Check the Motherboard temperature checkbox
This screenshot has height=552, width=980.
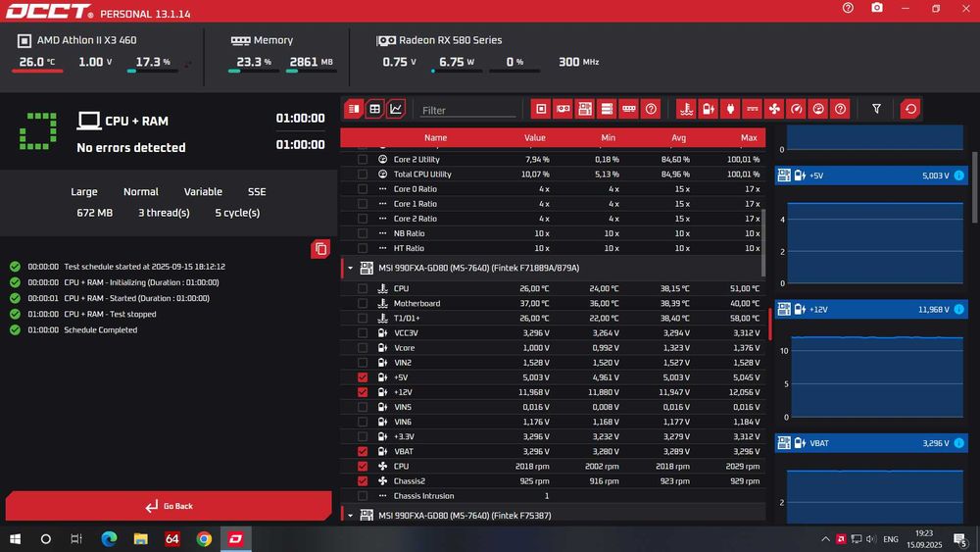(363, 303)
